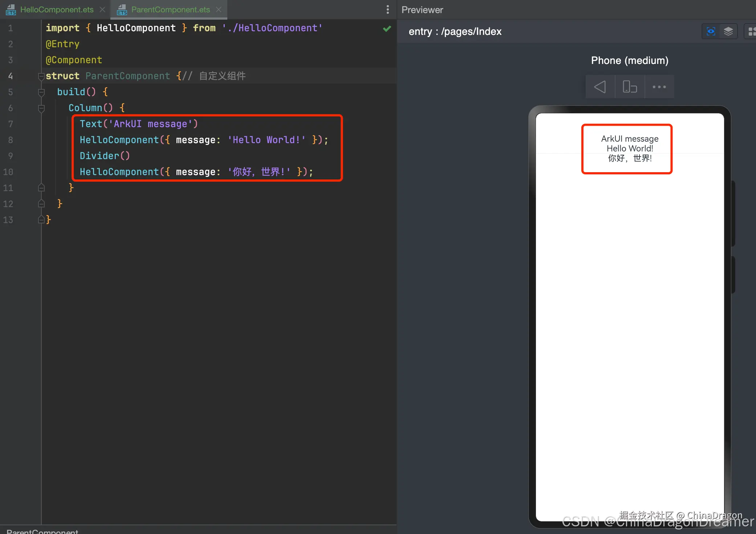Viewport: 756px width, 534px height.
Task: Collapse the build() fold marker
Action: pos(41,92)
